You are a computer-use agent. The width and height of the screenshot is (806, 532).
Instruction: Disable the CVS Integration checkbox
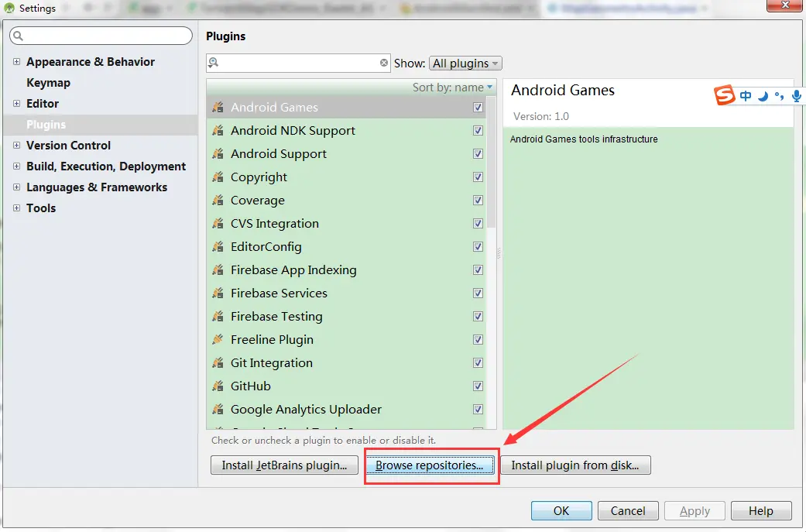click(478, 223)
